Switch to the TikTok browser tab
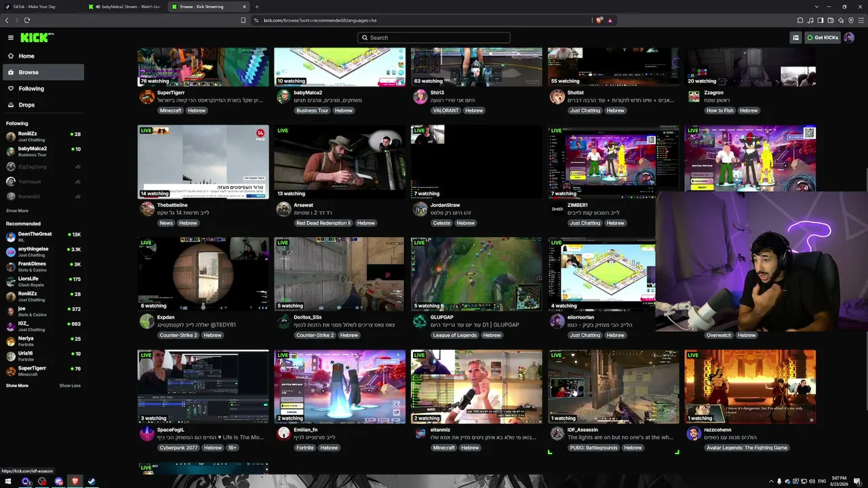 pos(41,7)
